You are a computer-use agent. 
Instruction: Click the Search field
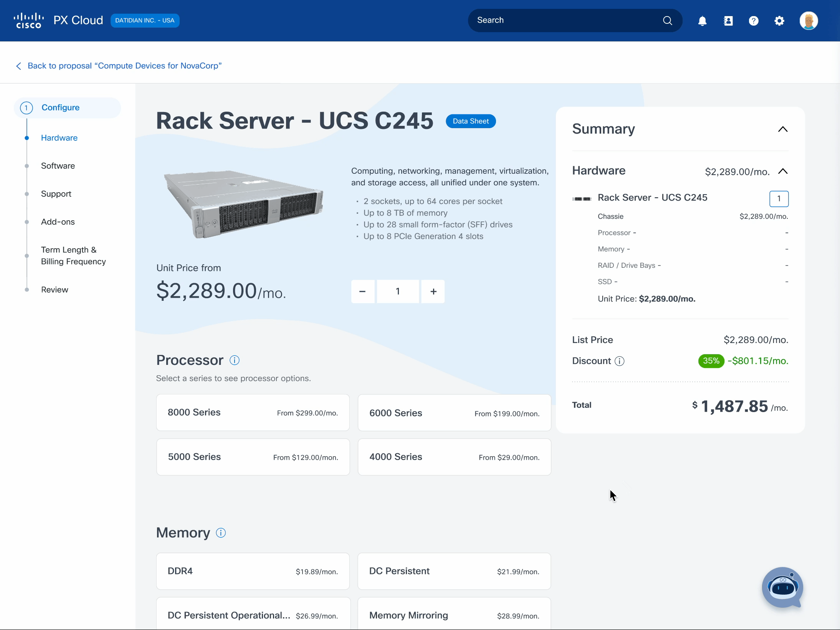[x=575, y=21]
